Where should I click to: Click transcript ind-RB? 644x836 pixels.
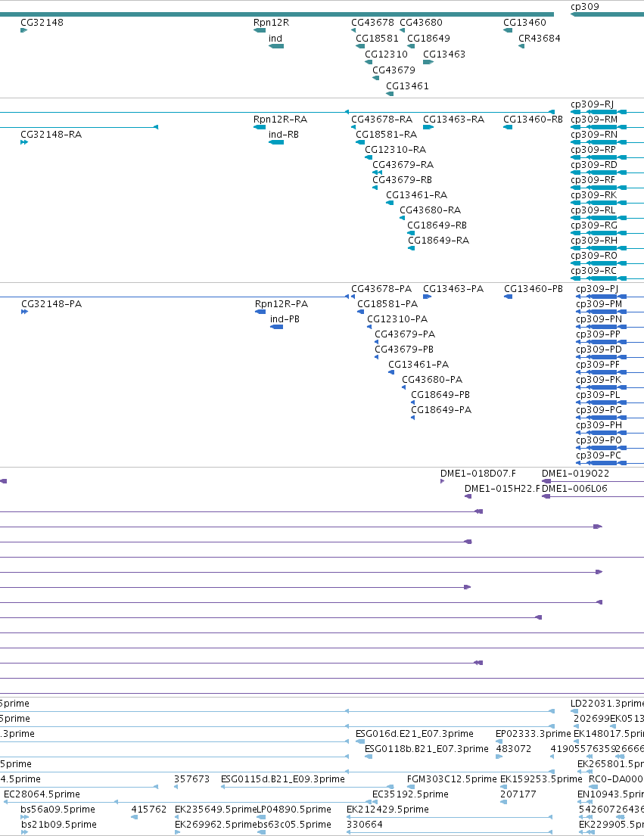tap(284, 135)
